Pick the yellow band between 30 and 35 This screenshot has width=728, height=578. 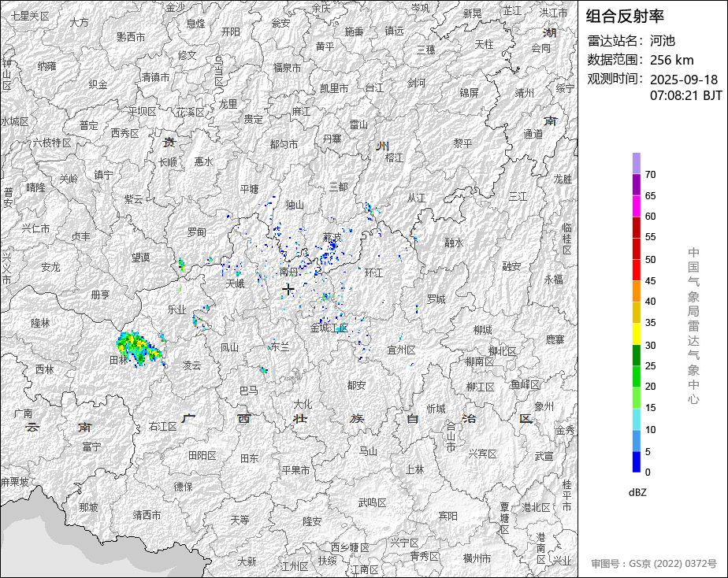click(636, 334)
